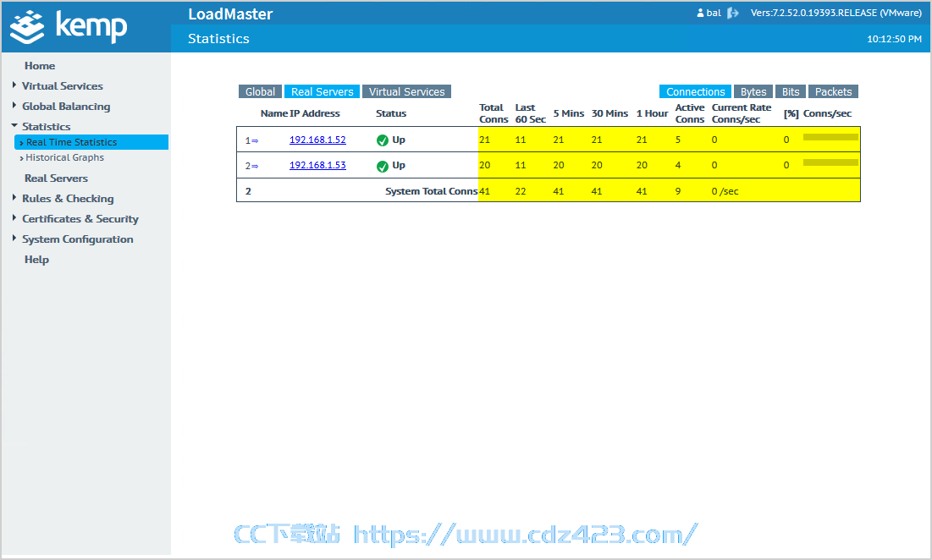Switch to the Global tab
Viewport: 932px width, 560px height.
point(260,91)
